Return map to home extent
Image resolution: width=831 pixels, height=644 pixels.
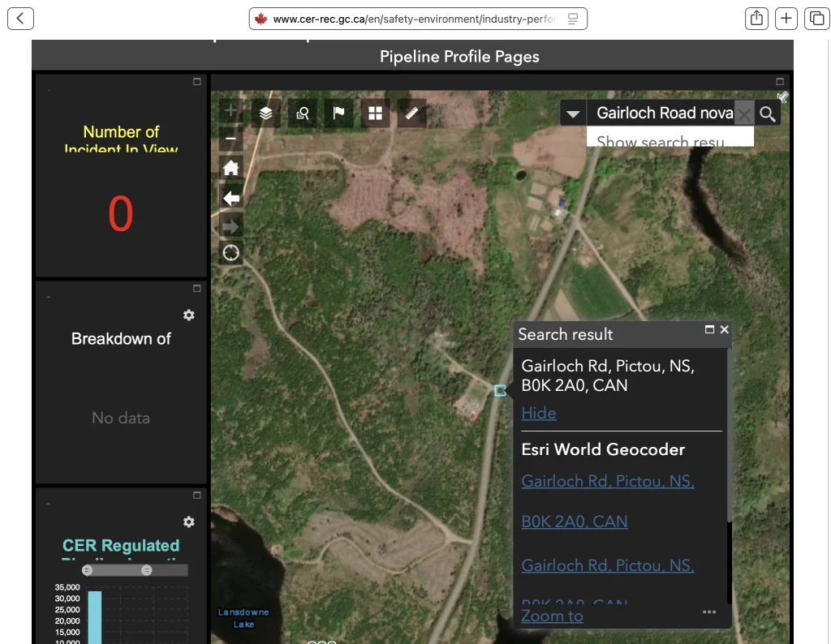click(231, 168)
